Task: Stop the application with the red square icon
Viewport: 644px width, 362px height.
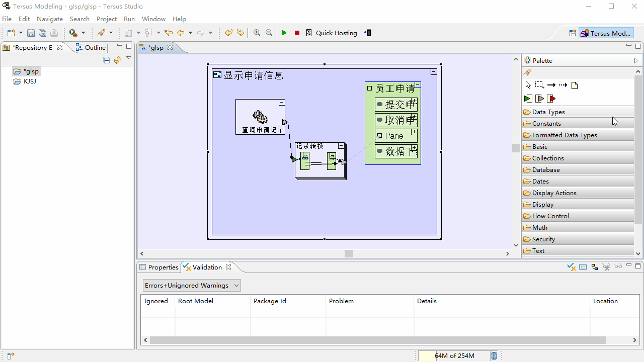Action: (x=297, y=33)
